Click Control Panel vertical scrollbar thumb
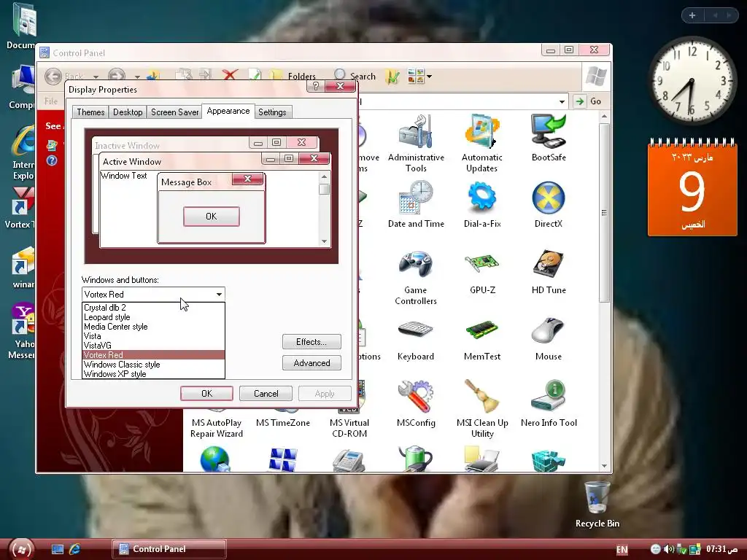The height and width of the screenshot is (560, 747). 604,212
